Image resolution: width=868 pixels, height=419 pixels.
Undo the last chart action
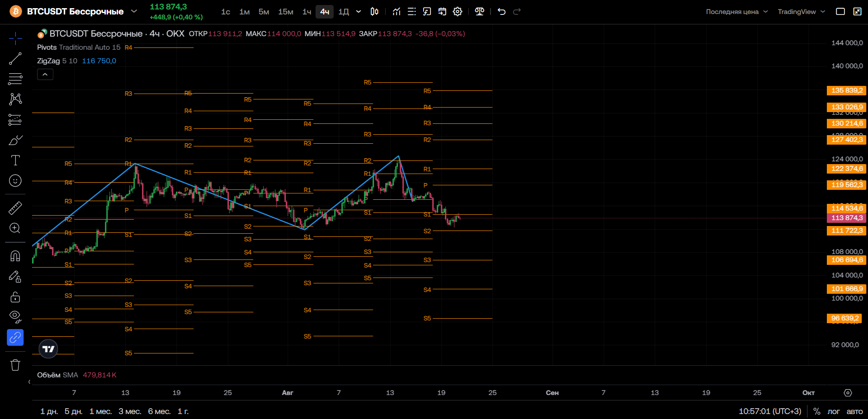click(502, 12)
